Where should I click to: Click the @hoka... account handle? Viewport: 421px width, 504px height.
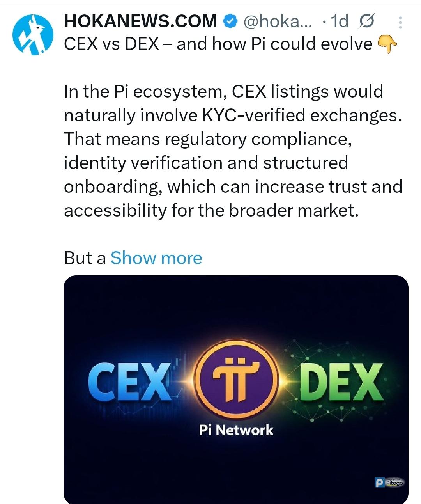tap(277, 21)
